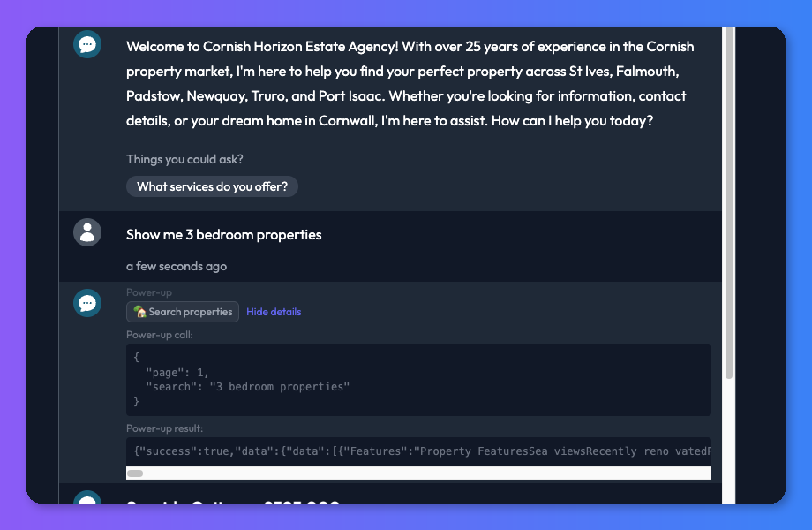This screenshot has height=530, width=812.
Task: Select the 'Show me 3 bedroom properties' message
Action: click(x=223, y=234)
